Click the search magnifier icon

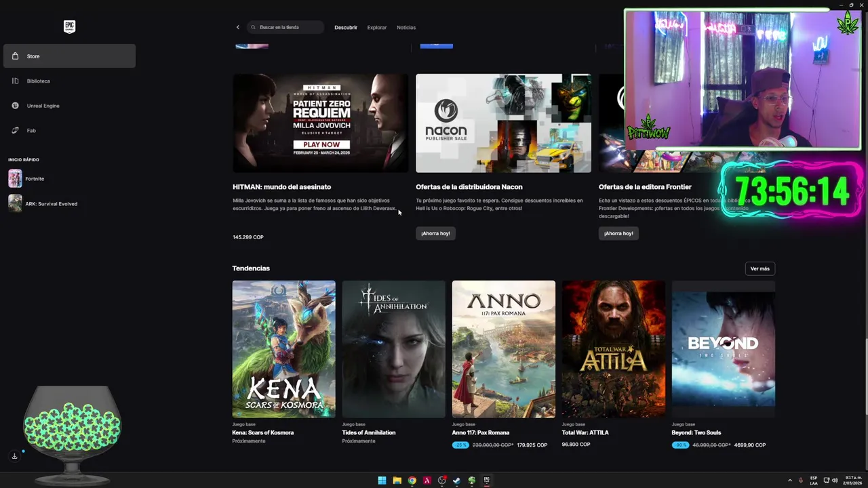point(254,27)
